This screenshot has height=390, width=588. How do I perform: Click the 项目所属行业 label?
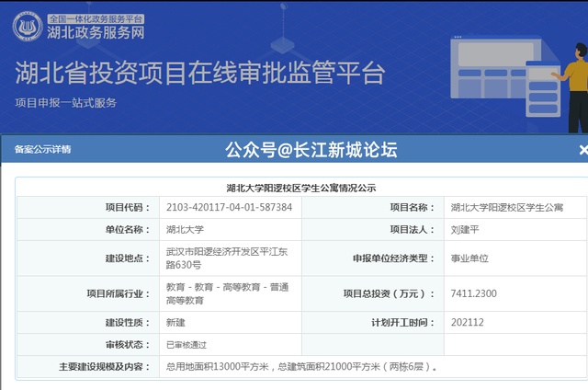click(119, 293)
